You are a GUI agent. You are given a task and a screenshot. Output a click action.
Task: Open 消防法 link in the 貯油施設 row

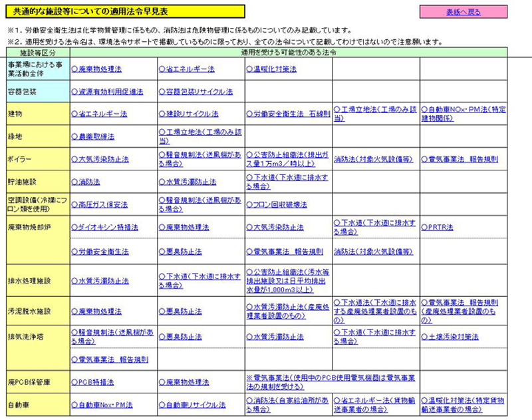pos(89,182)
